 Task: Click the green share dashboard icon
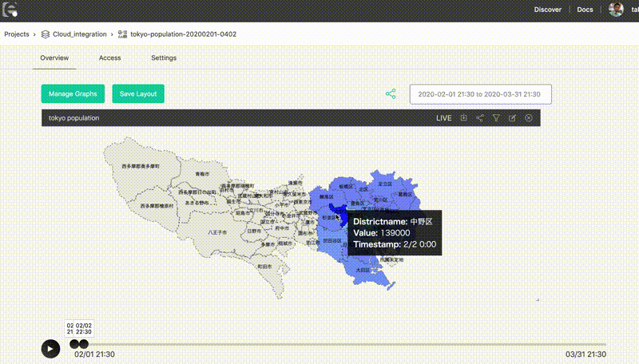coord(391,94)
